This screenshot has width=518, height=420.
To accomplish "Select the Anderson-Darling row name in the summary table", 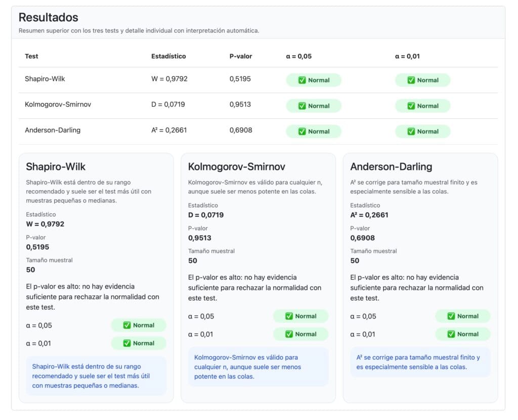I will pyautogui.click(x=53, y=130).
